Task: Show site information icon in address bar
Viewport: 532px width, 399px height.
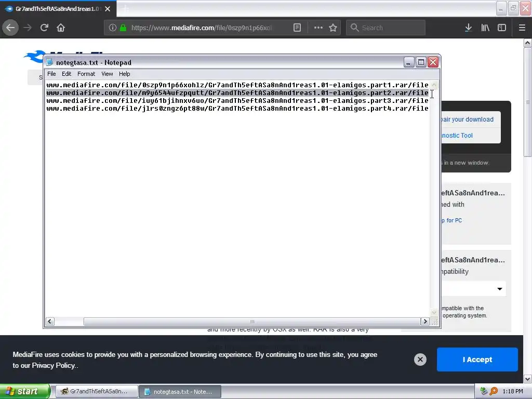Action: tap(113, 28)
